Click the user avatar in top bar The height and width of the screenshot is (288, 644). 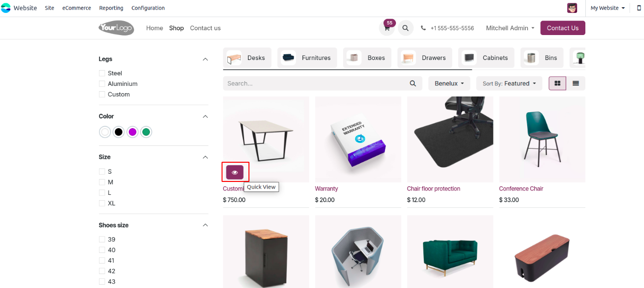(572, 8)
